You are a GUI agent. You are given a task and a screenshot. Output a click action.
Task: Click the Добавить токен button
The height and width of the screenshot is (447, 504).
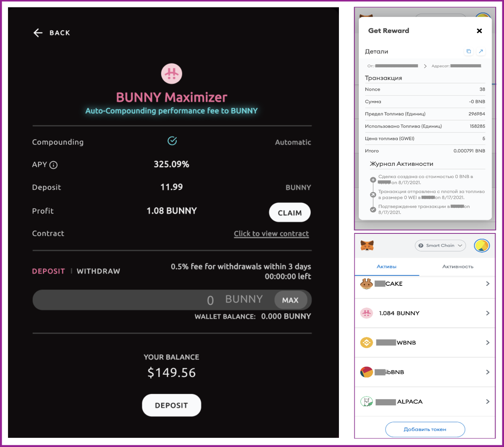click(425, 429)
